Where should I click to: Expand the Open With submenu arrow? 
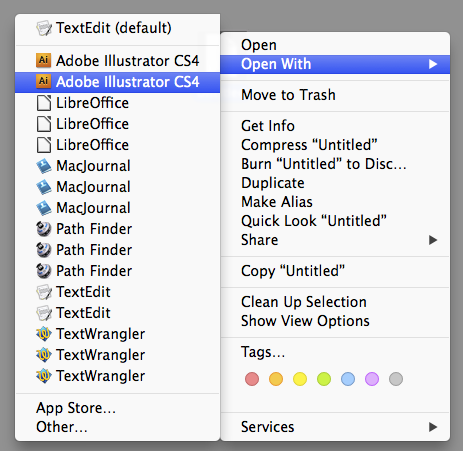point(433,64)
